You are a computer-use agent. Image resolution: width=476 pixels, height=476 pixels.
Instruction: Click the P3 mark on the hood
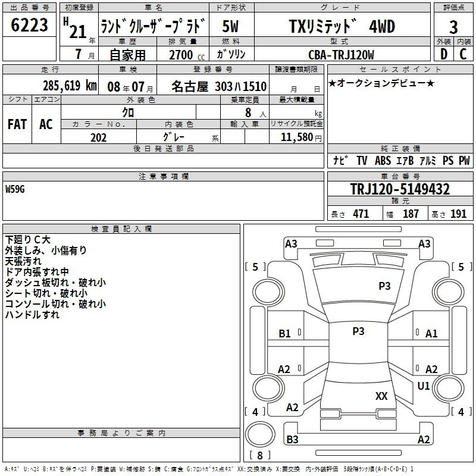coord(384,286)
